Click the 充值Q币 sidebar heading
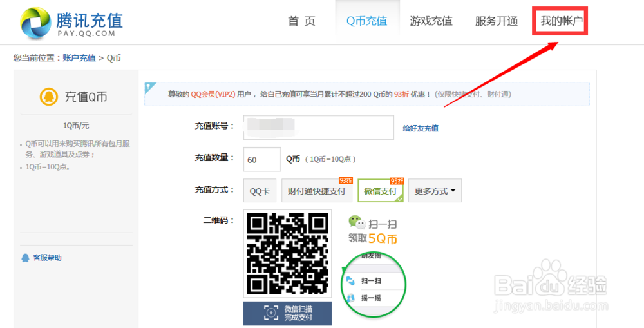 tap(86, 97)
